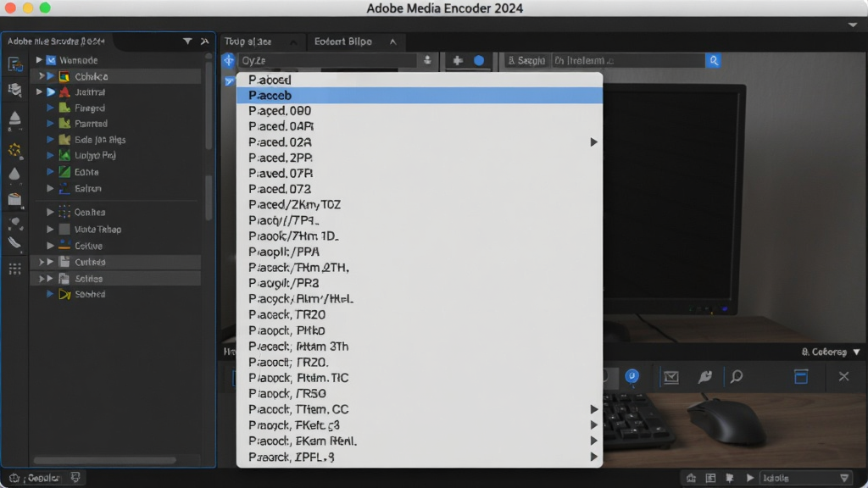Screen dimensions: 868x488
Task: Click the Cehive orange icon
Action: click(x=64, y=246)
